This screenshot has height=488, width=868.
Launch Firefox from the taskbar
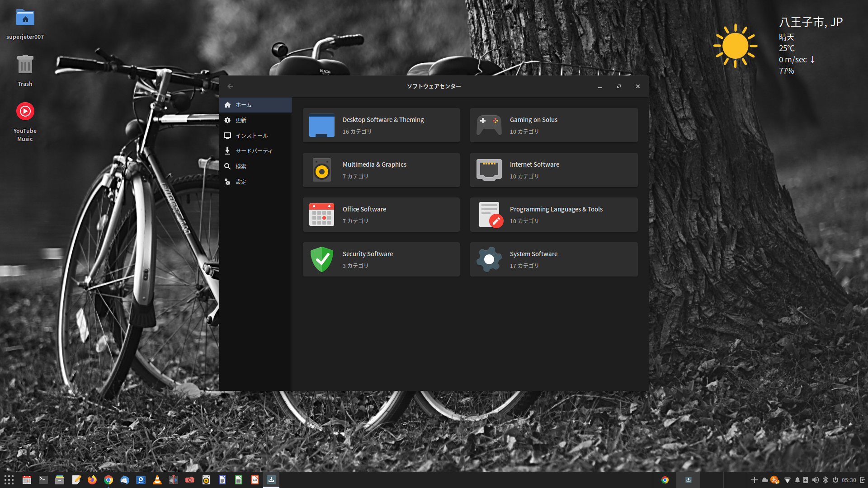click(92, 480)
